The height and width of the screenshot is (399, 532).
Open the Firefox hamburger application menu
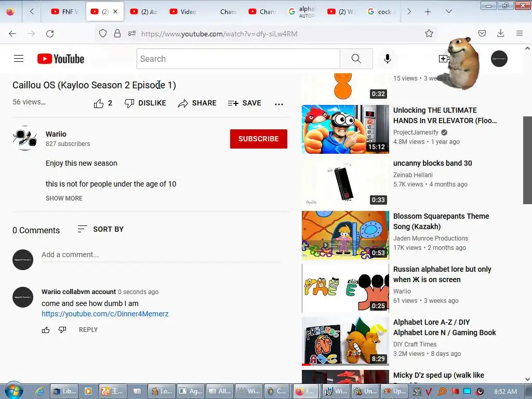click(519, 33)
